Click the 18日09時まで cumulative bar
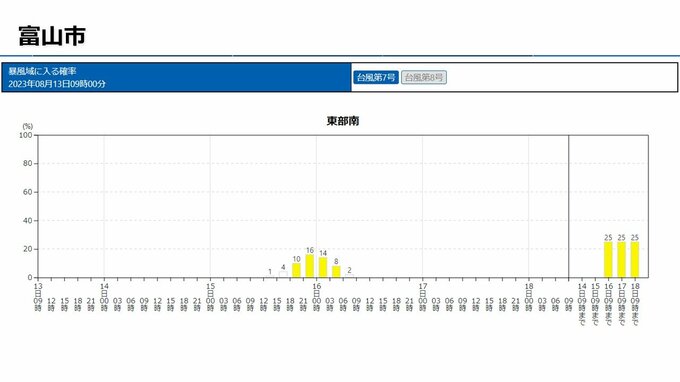 [x=635, y=260]
